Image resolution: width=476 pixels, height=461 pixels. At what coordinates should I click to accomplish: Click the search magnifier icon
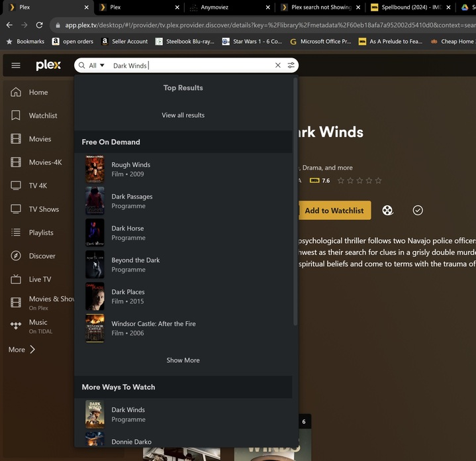click(x=81, y=66)
